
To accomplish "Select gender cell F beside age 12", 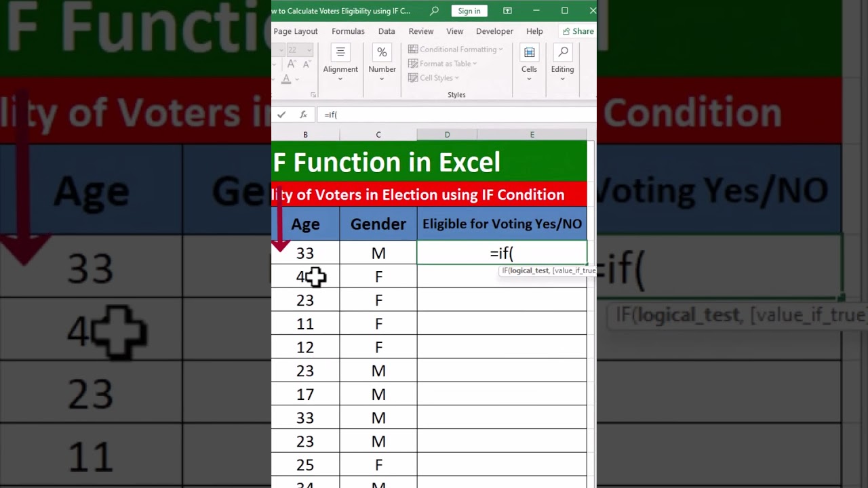I will point(378,347).
